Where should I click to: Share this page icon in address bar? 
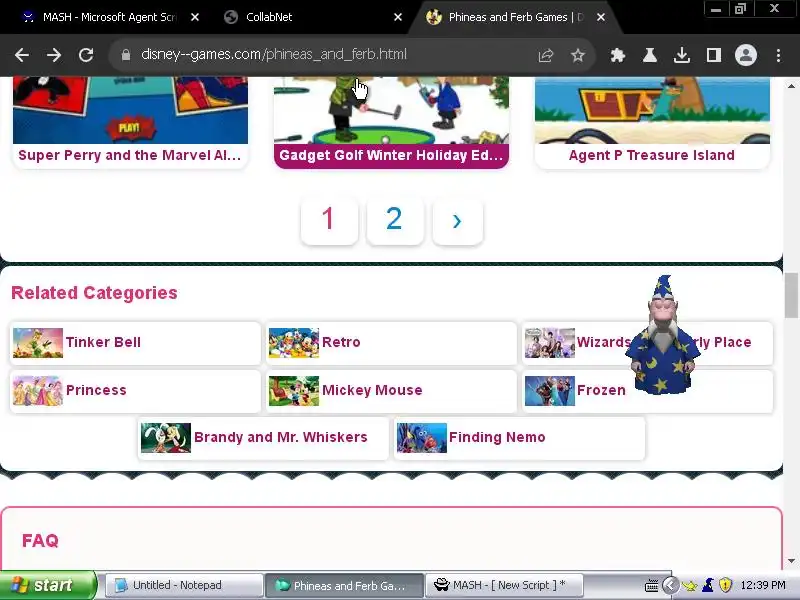546,55
